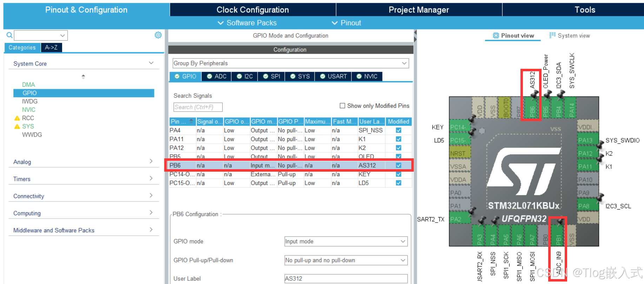Open the Pinout menu
Viewport: 644px width, 284px height.
pos(346,23)
